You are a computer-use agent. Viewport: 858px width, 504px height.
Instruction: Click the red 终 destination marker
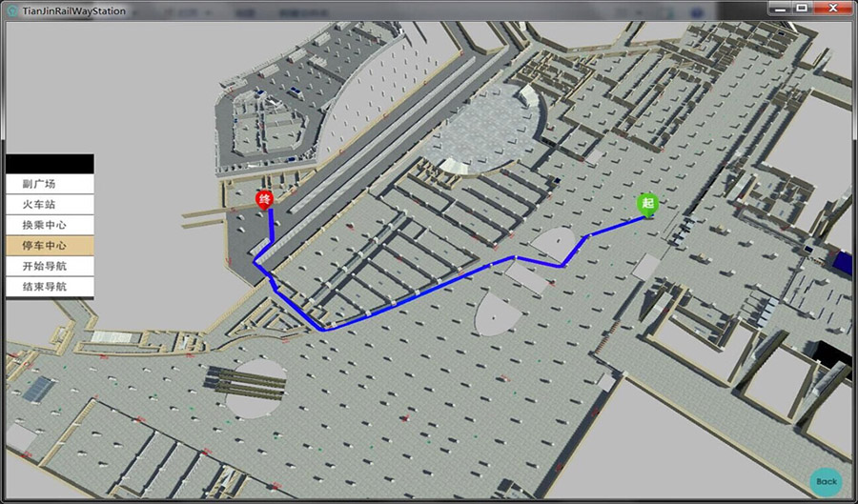tap(264, 200)
